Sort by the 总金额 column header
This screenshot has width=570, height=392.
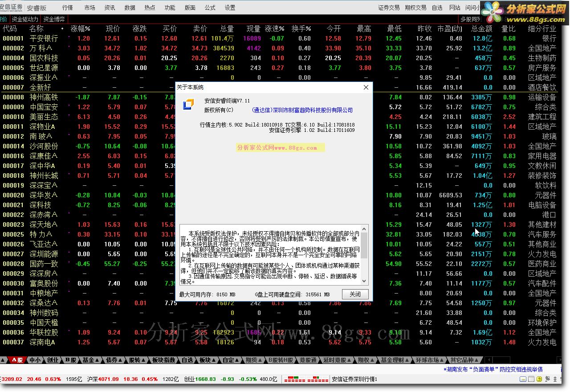pos(482,29)
